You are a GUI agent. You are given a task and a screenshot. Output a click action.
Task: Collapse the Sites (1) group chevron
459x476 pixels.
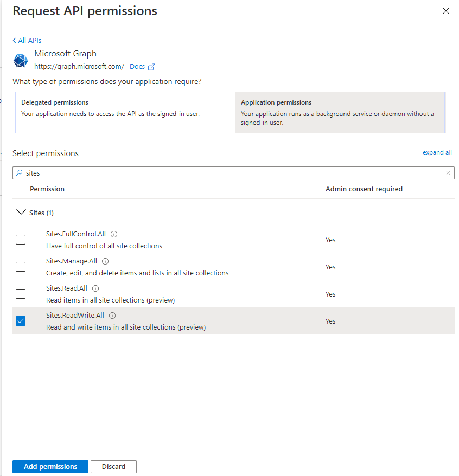[x=22, y=213]
